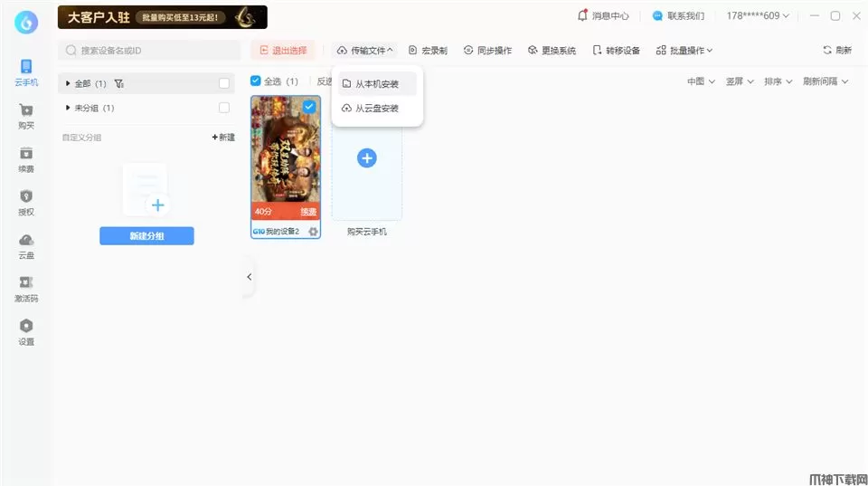This screenshot has height=486, width=868.
Task: Open the 购买 purchase sidebar icon
Action: coord(26,117)
